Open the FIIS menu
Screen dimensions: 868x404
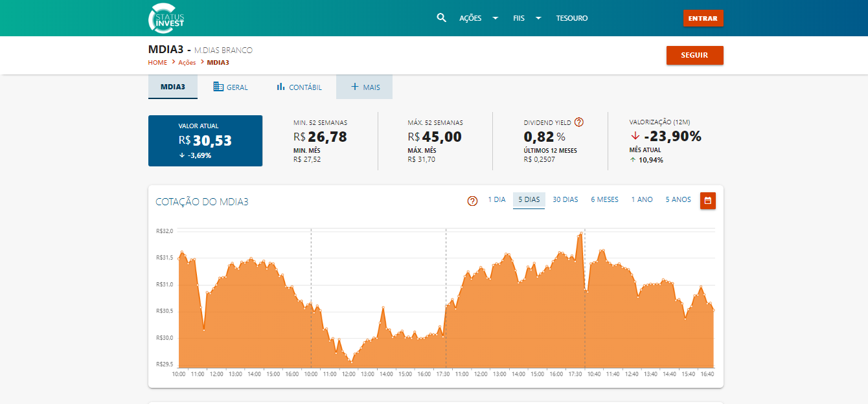point(519,18)
